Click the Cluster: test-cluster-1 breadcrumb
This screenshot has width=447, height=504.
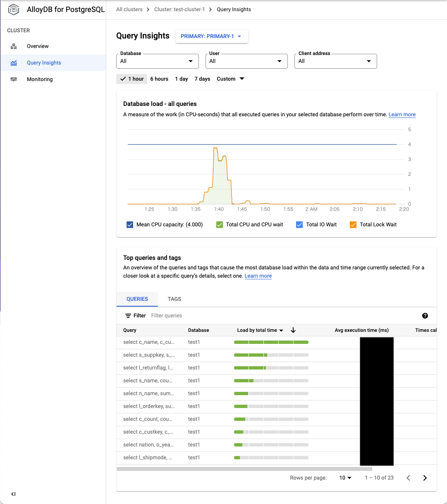pyautogui.click(x=179, y=10)
